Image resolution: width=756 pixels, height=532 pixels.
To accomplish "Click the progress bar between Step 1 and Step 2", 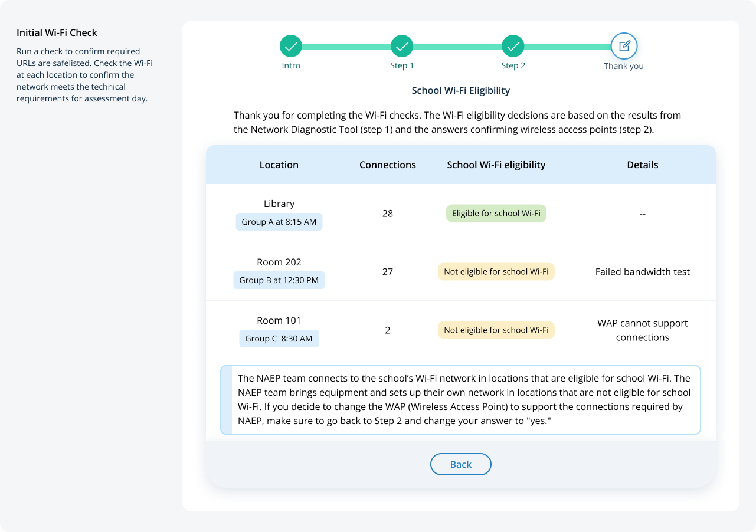I will [457, 46].
